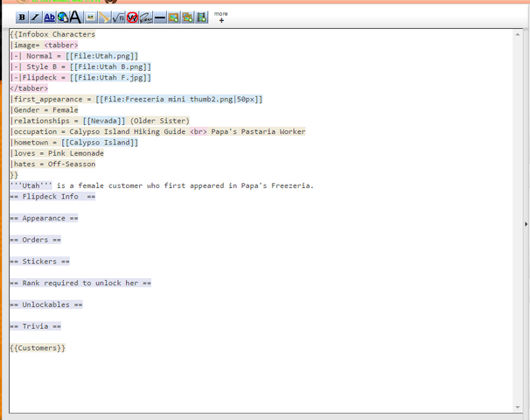Insert media file link horn icon
The width and height of the screenshot is (530, 420).
(104, 17)
